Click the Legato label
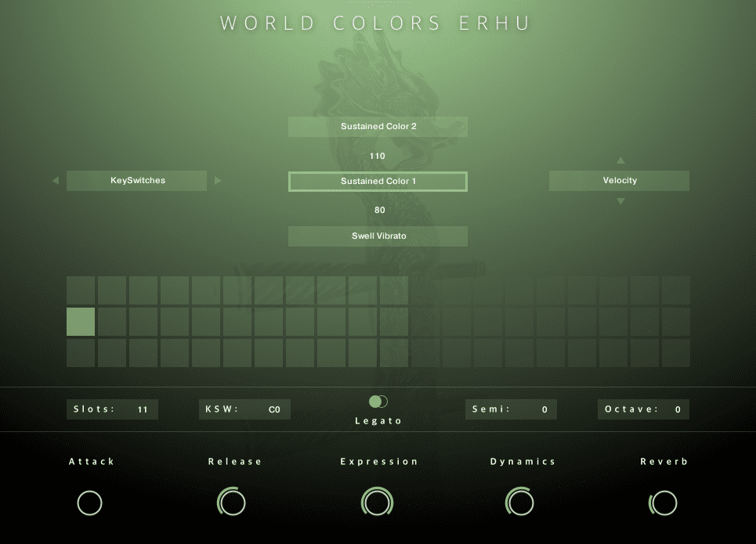Screen dimensions: 756x544 click(x=378, y=421)
